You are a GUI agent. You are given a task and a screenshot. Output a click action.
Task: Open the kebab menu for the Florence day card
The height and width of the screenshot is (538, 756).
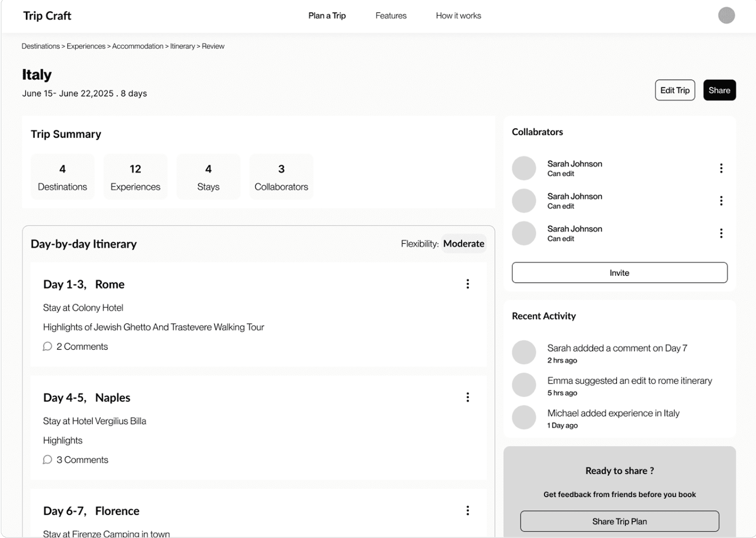coord(467,511)
